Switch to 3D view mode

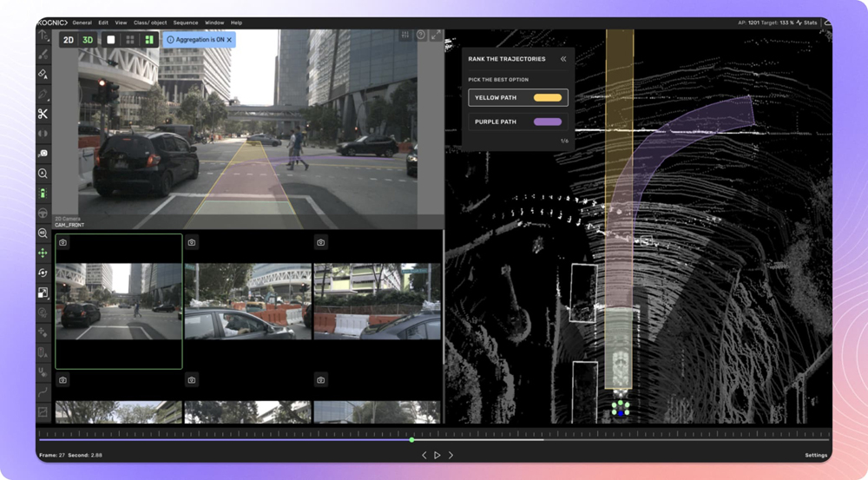88,40
